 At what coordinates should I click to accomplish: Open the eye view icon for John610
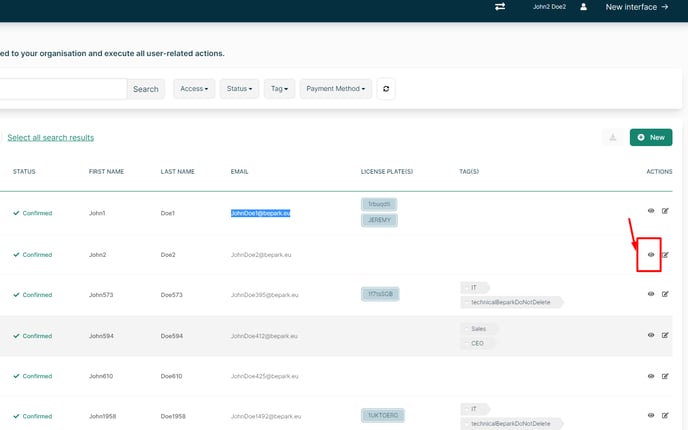pyautogui.click(x=651, y=376)
